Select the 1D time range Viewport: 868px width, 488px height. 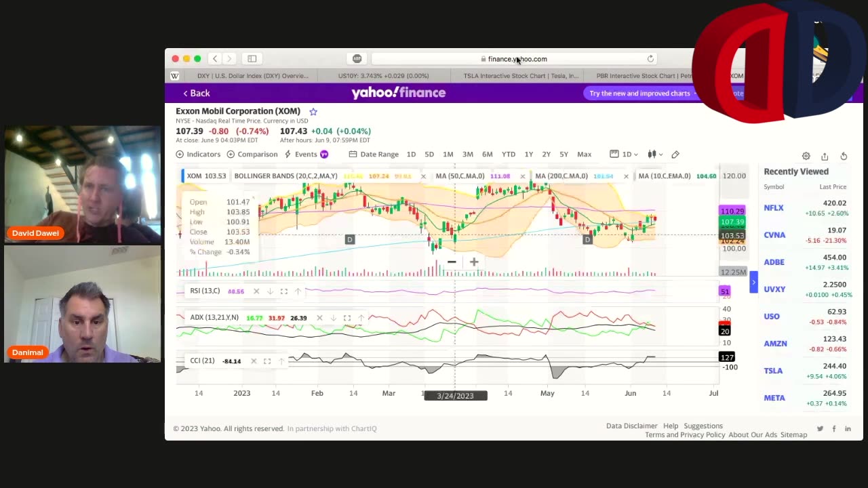411,155
